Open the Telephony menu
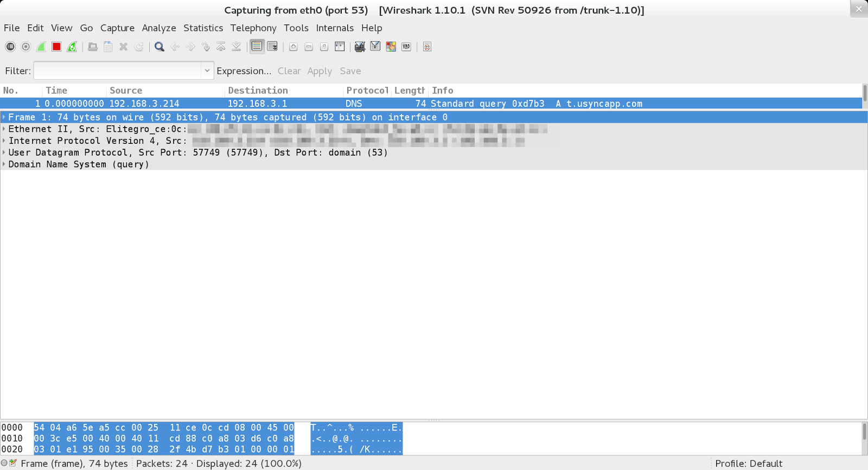 click(x=253, y=28)
